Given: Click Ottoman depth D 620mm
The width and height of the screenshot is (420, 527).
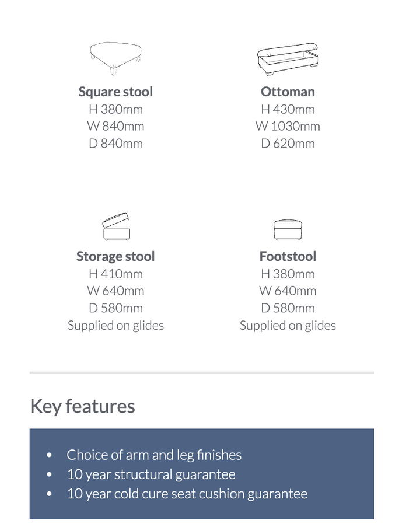Looking at the screenshot, I should point(288,144).
